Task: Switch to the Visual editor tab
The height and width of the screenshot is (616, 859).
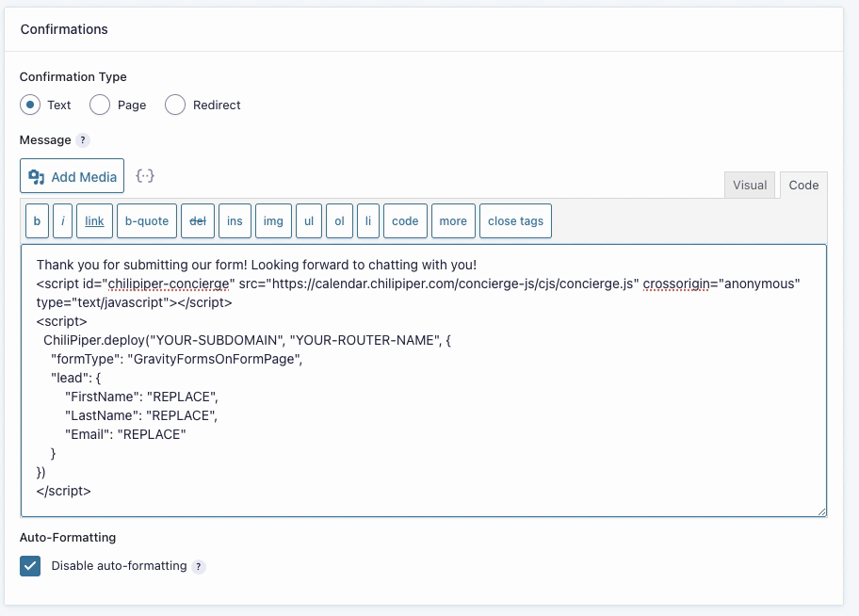Action: (x=750, y=185)
